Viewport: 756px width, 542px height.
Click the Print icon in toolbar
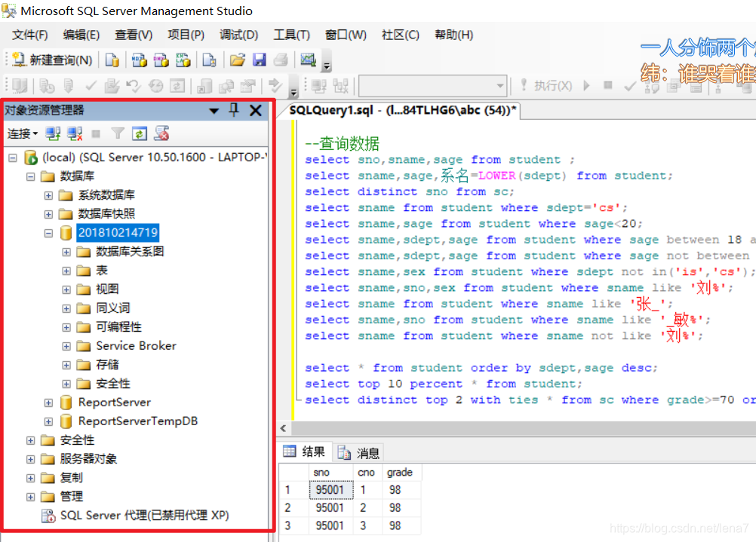(281, 60)
